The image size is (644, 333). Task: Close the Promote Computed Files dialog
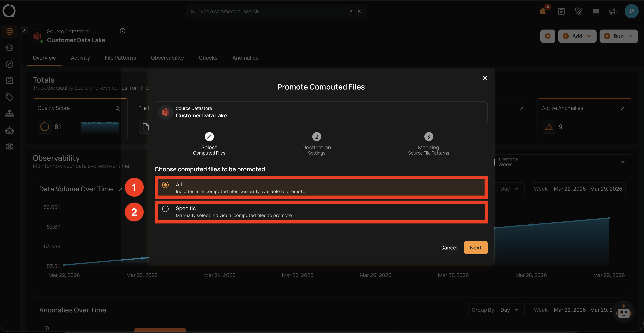point(485,78)
